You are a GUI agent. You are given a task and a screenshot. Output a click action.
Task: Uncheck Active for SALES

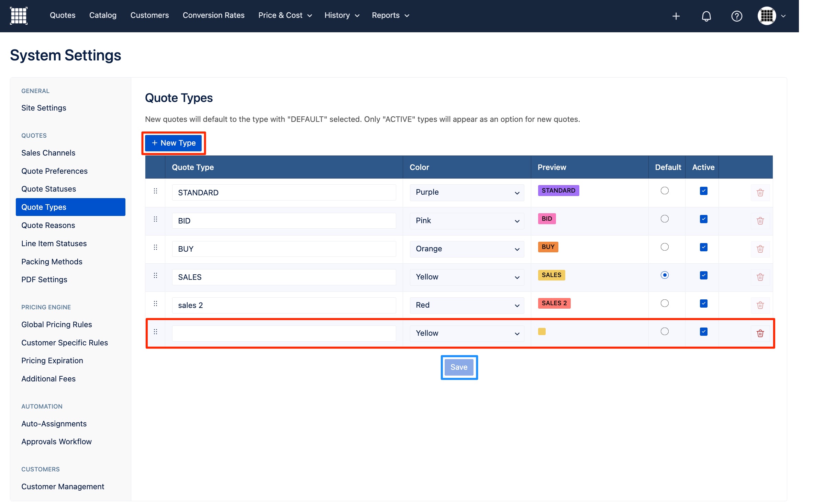coord(703,275)
